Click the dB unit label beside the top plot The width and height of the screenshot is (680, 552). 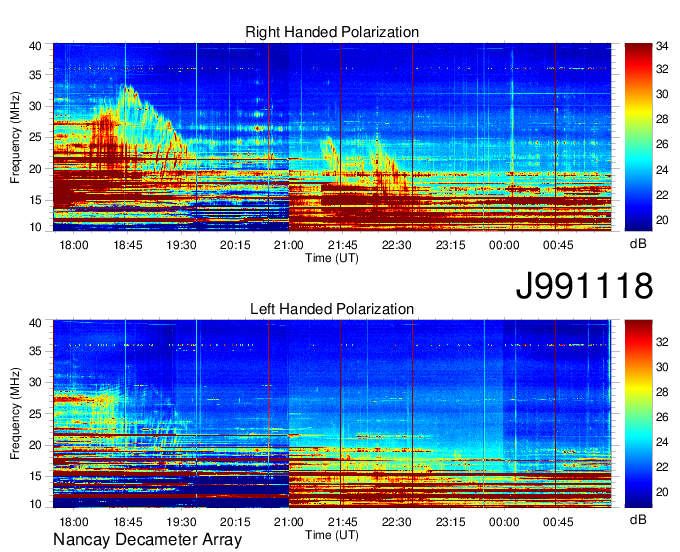(638, 244)
